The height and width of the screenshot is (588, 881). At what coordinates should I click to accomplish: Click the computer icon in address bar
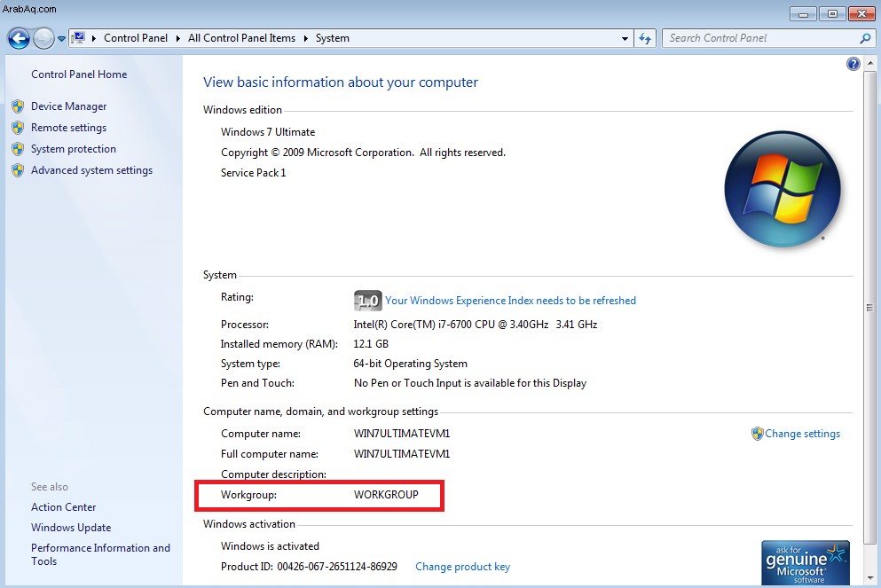tap(78, 37)
